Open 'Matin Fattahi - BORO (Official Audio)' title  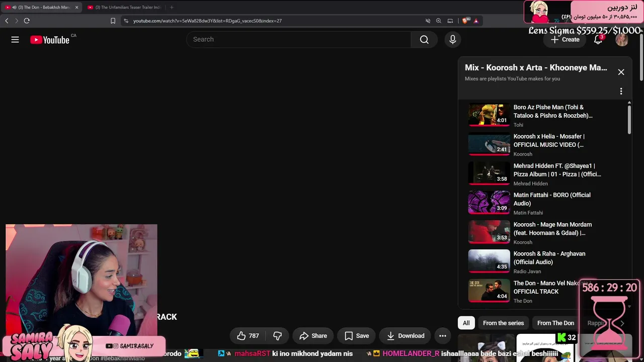point(552,199)
